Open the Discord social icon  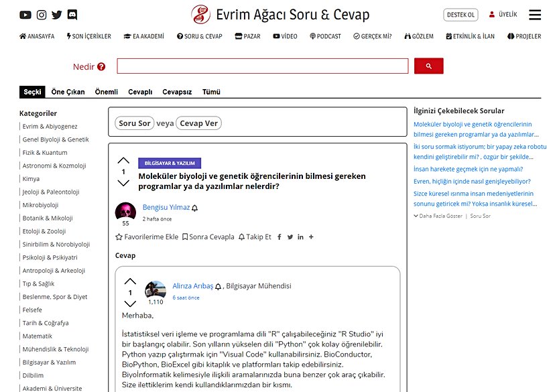[72, 15]
